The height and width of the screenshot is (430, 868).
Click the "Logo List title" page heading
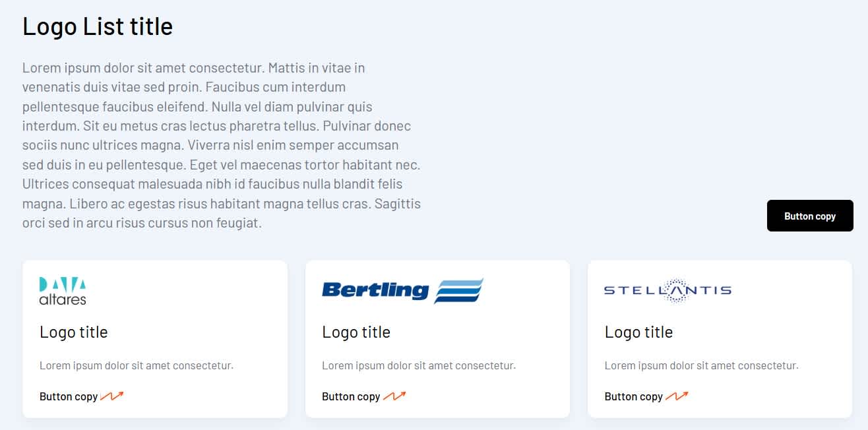click(x=98, y=26)
